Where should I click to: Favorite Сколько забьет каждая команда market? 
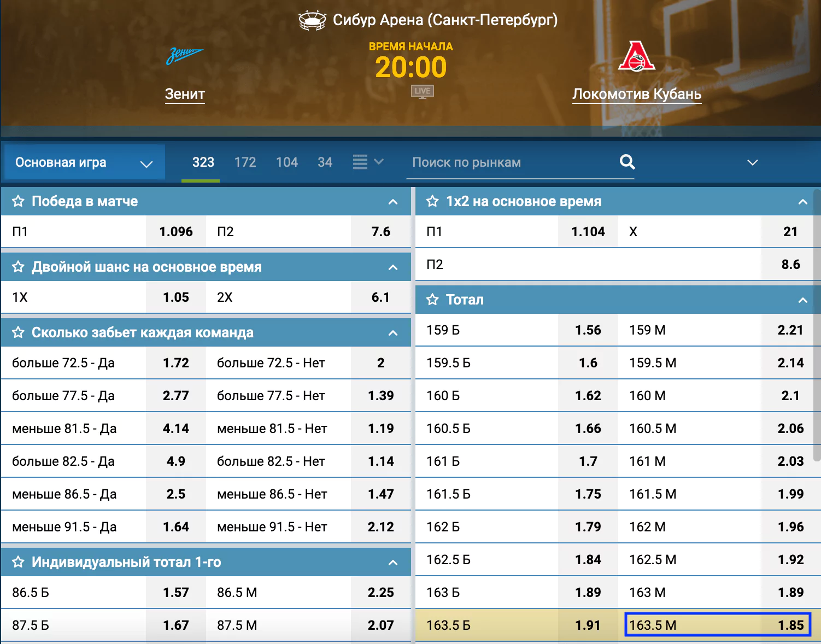[19, 332]
